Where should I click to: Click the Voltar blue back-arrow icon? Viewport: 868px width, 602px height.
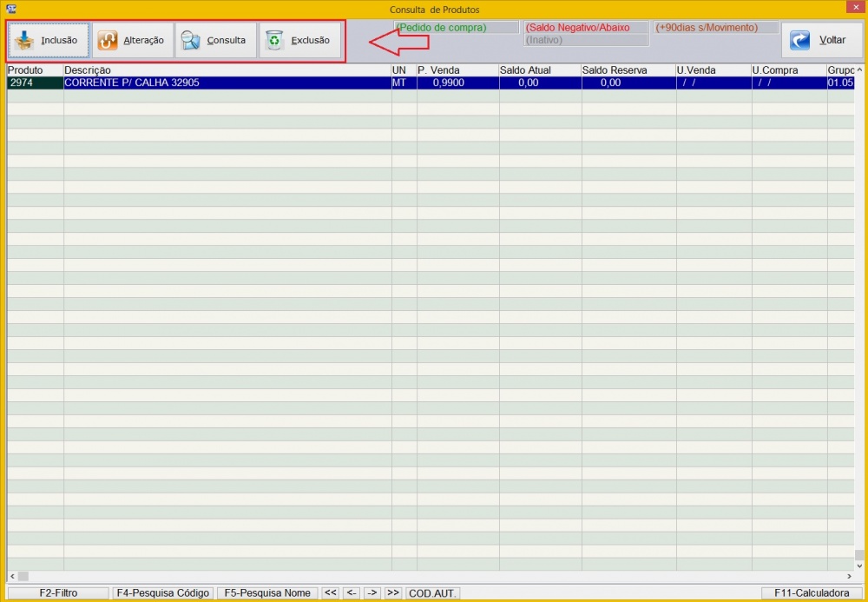click(800, 39)
